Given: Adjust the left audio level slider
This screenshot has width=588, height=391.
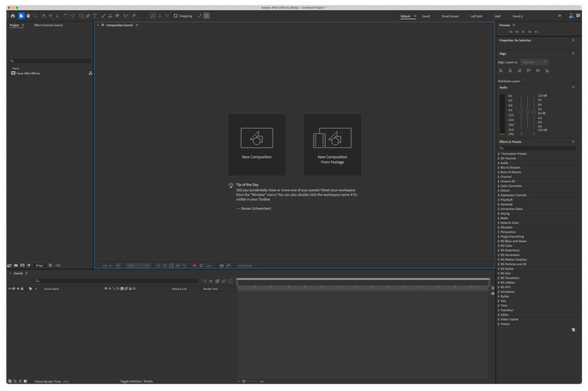Looking at the screenshot, I should tap(521, 111).
